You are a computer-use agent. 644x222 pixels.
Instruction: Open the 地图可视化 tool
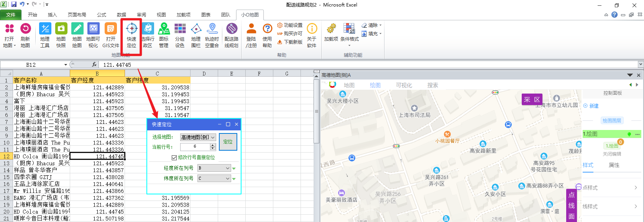point(93,35)
